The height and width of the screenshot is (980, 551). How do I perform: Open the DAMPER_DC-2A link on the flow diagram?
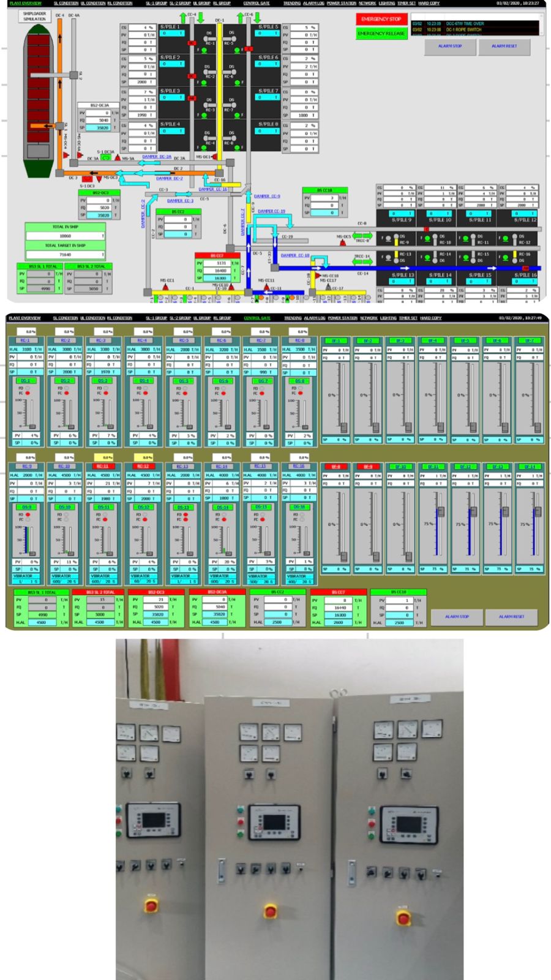click(x=157, y=157)
